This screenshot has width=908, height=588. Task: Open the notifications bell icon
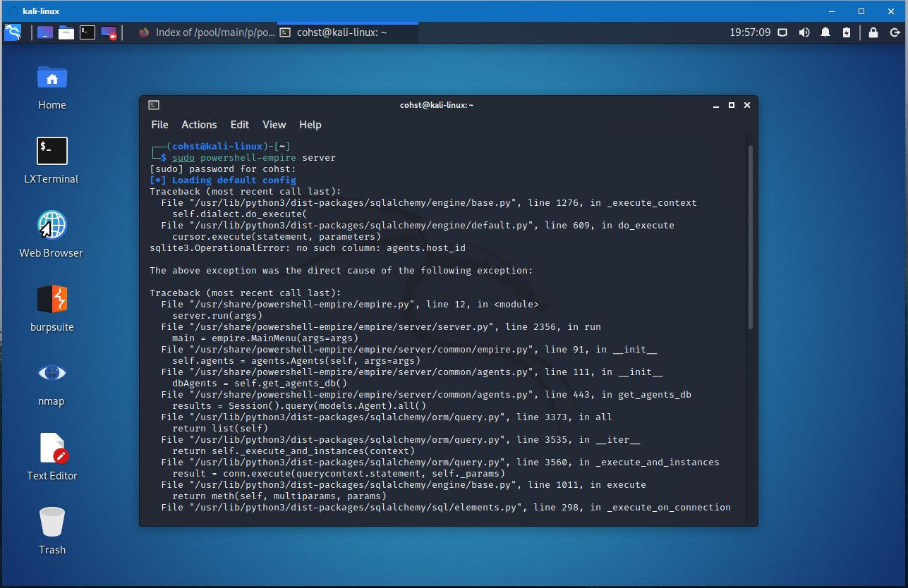[825, 32]
